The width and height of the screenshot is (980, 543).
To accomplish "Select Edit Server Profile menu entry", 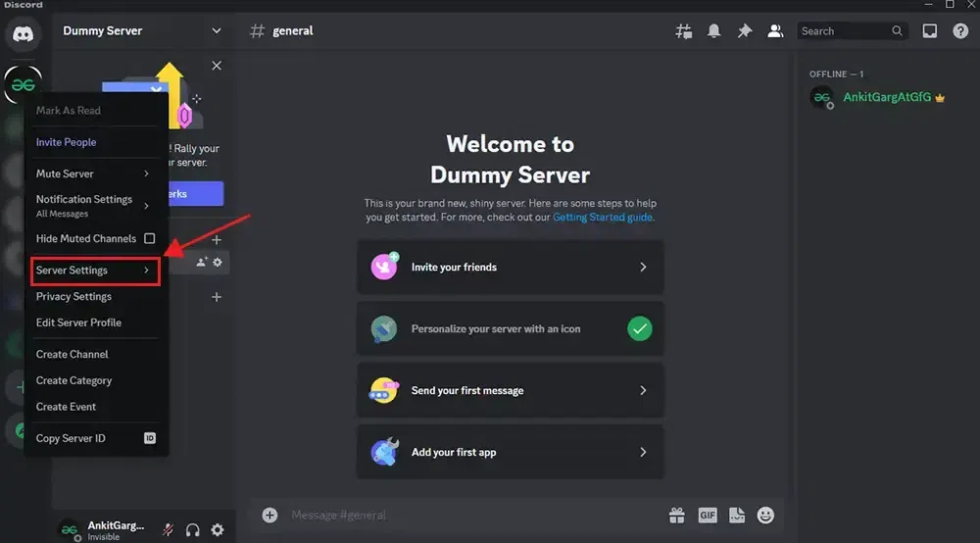I will coord(95,322).
